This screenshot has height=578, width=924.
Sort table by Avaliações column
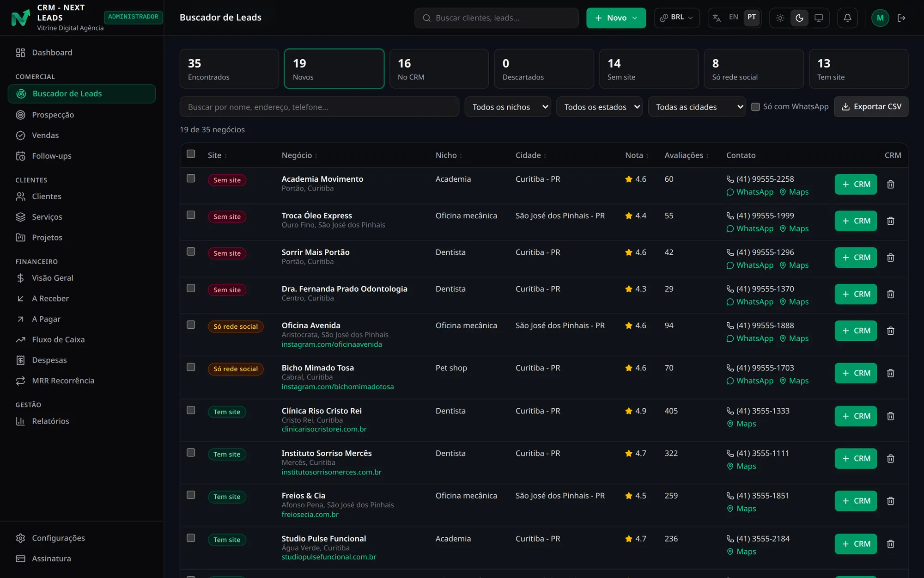pyautogui.click(x=686, y=155)
